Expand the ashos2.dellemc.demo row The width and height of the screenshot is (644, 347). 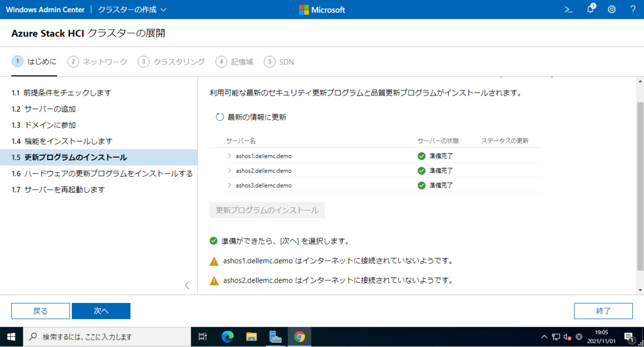(229, 171)
